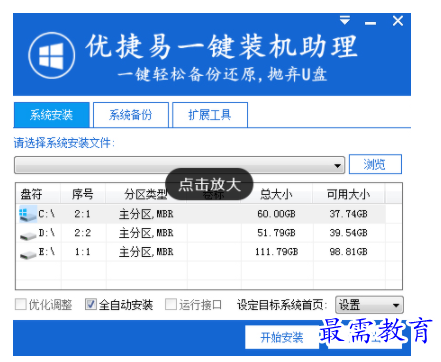Click the C:\ system drive icon
Viewport: 441px width, 362px height.
click(28, 214)
